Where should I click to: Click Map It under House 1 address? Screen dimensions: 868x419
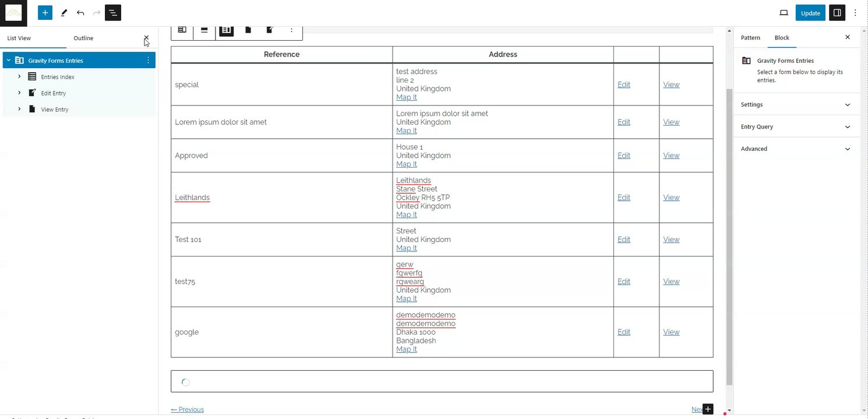click(x=407, y=164)
